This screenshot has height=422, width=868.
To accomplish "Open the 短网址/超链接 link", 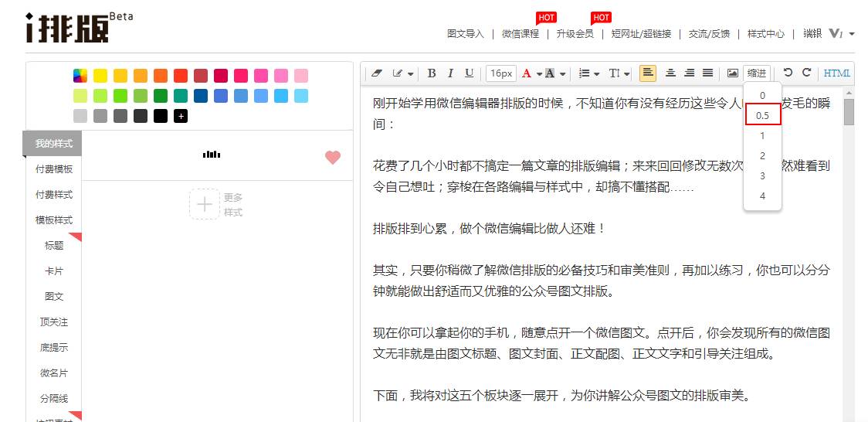I will click(x=641, y=34).
